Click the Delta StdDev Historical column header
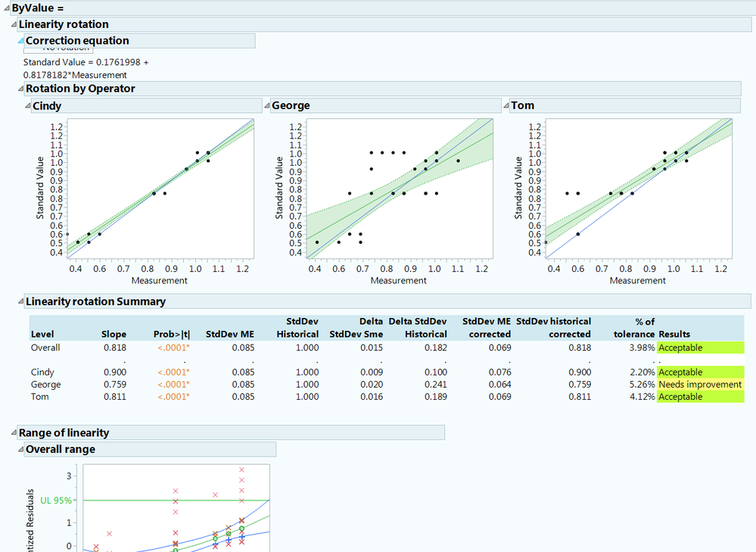Viewport: 756px width, 552px height. point(418,328)
